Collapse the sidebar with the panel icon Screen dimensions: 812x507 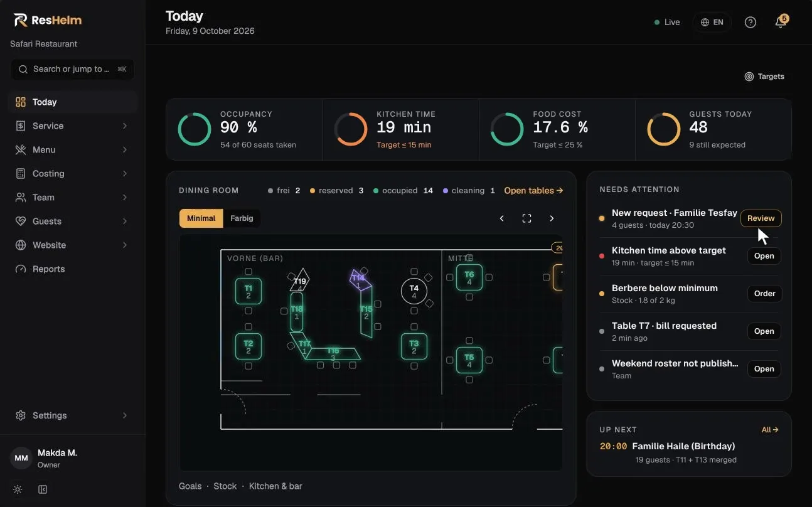tap(43, 489)
